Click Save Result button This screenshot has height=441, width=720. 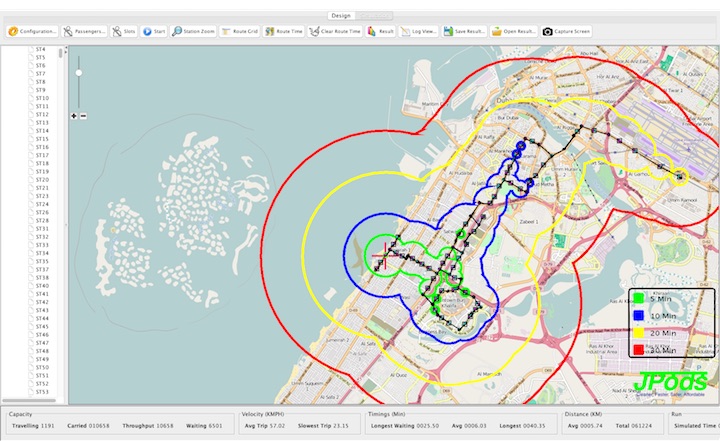(463, 31)
